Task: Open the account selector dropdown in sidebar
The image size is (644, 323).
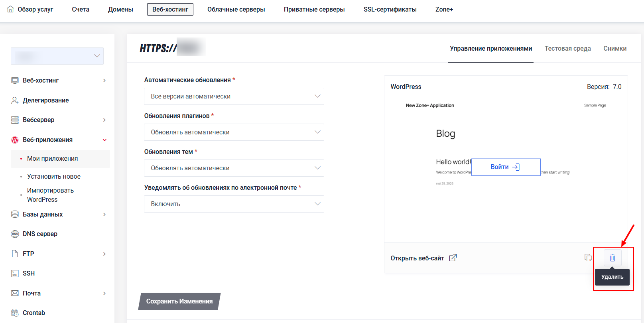Action: point(57,56)
